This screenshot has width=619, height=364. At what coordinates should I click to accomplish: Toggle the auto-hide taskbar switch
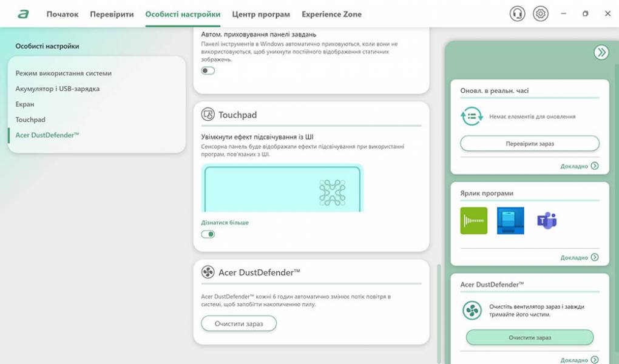[208, 70]
